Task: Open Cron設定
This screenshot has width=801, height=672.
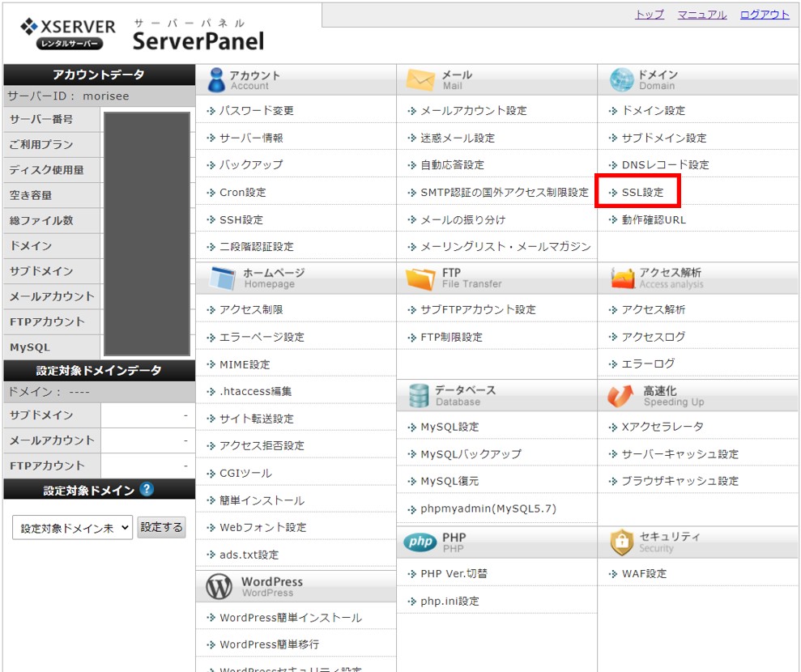Action: tap(243, 193)
